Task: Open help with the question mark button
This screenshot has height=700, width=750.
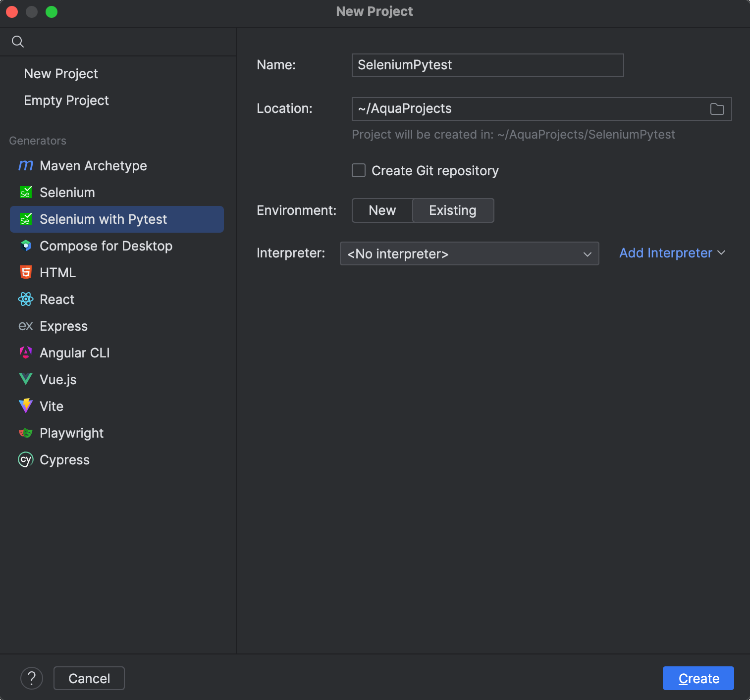Action: (32, 678)
